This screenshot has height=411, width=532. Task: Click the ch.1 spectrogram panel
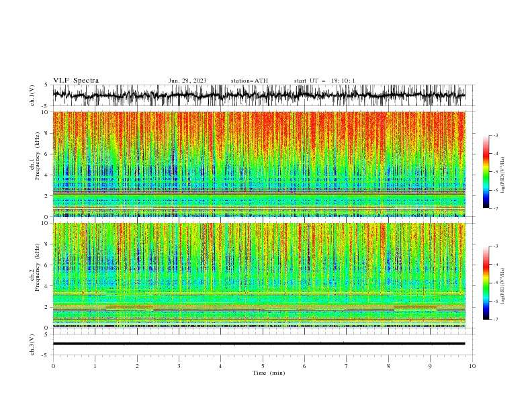click(259, 164)
